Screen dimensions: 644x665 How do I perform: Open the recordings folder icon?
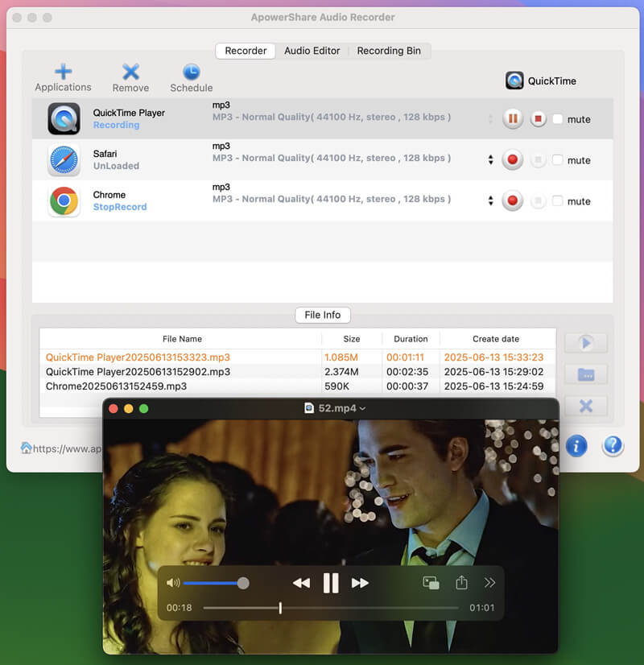tap(586, 374)
